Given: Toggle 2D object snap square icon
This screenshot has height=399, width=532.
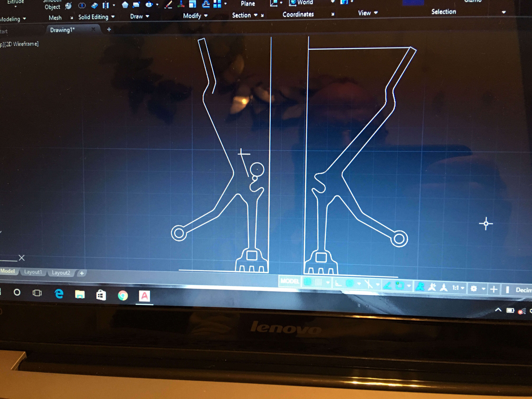Looking at the screenshot, I should coord(400,285).
